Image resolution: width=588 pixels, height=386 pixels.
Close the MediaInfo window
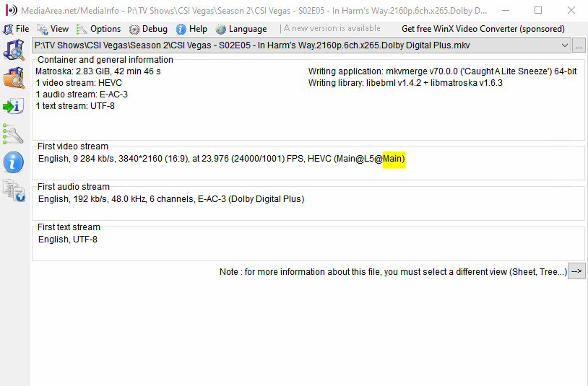pos(571,11)
